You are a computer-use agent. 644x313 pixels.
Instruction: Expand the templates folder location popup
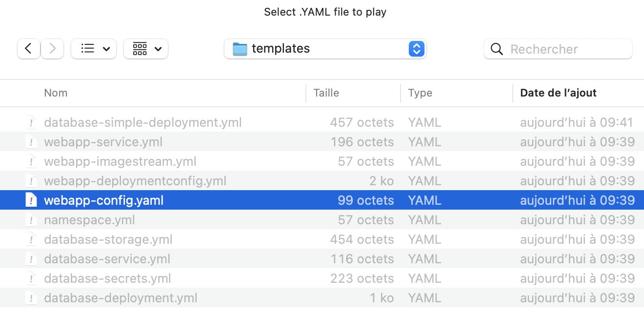[x=416, y=49]
